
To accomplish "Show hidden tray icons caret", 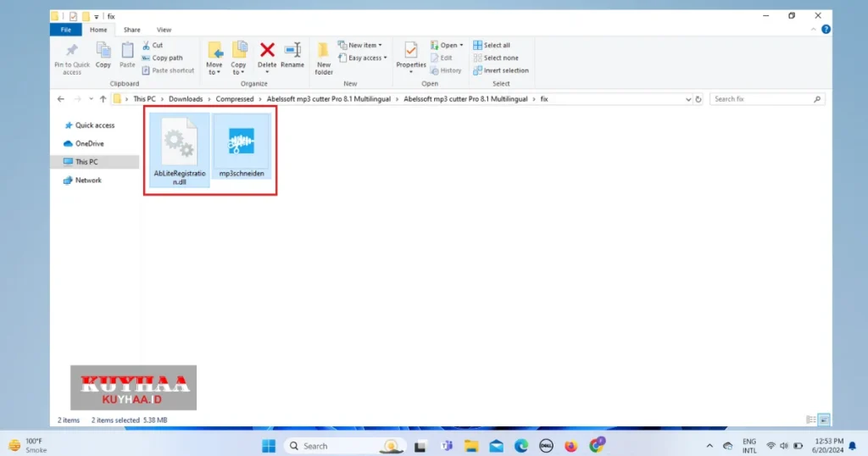I will (x=709, y=446).
